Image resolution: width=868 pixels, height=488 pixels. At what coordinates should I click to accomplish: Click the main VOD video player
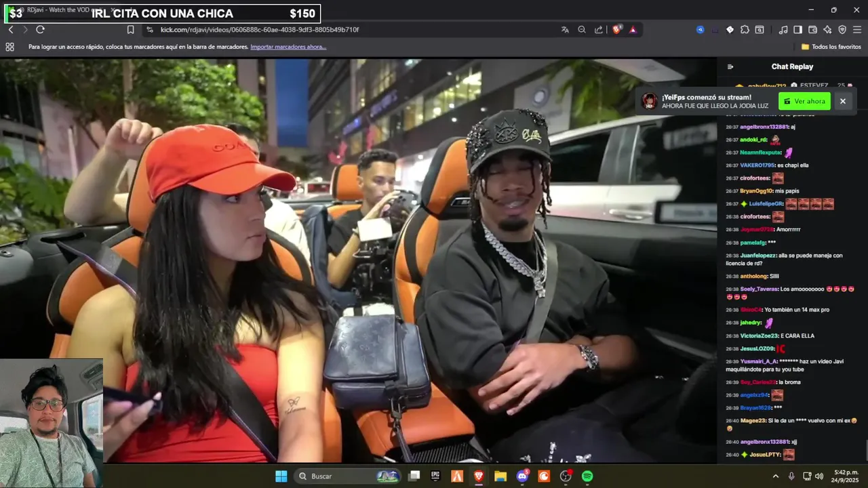tap(358, 260)
